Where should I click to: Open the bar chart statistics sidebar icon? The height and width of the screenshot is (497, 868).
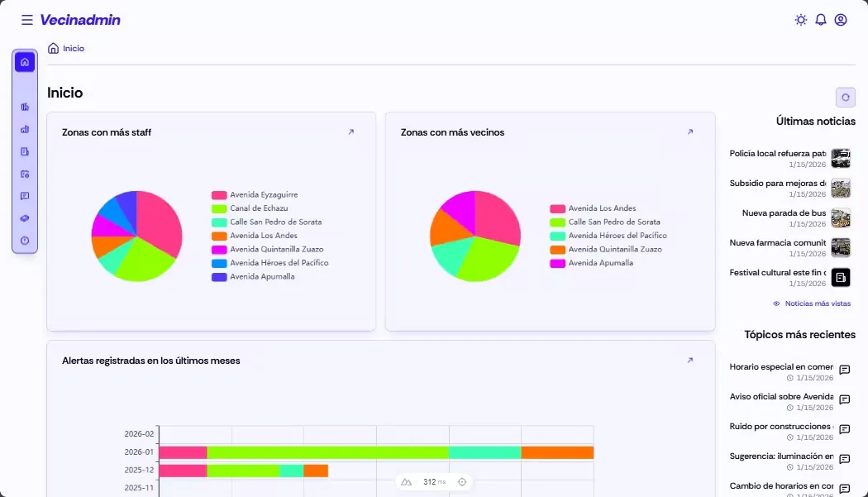pos(25,129)
